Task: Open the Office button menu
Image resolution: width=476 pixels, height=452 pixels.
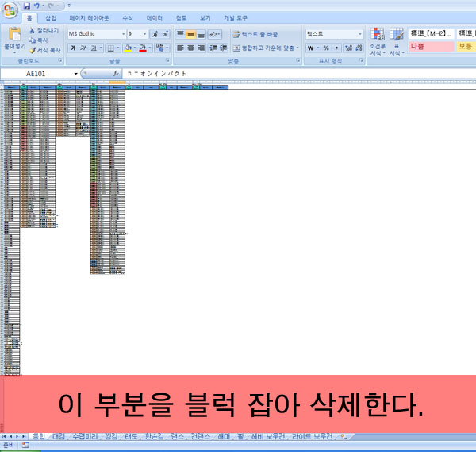Action: 10,10
